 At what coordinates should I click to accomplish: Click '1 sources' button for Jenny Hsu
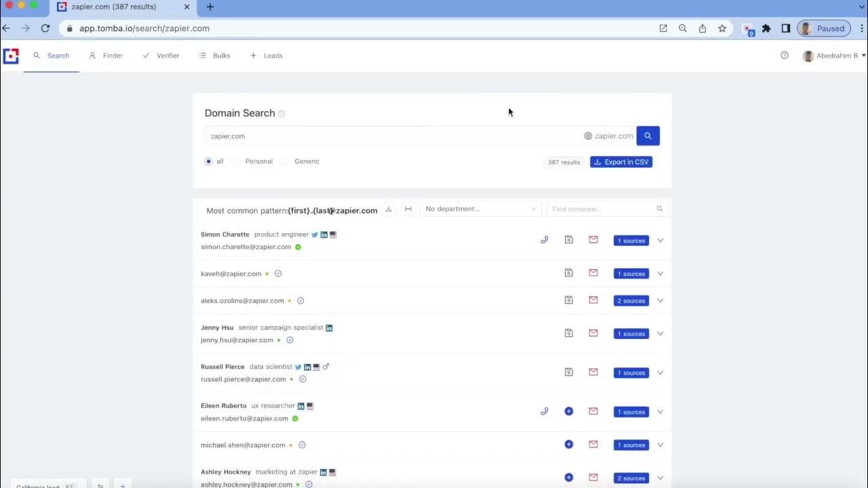(631, 333)
